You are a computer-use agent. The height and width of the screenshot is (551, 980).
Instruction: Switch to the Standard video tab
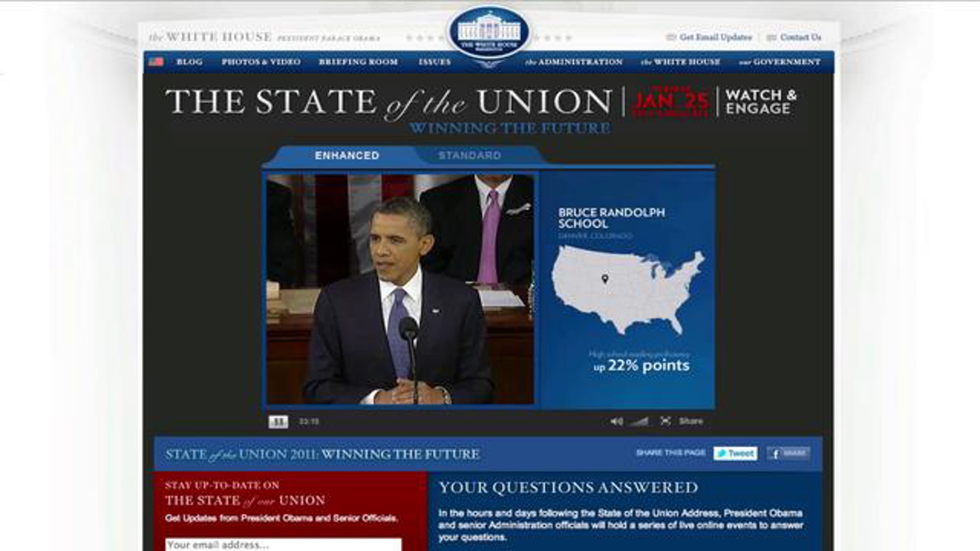[x=470, y=156]
